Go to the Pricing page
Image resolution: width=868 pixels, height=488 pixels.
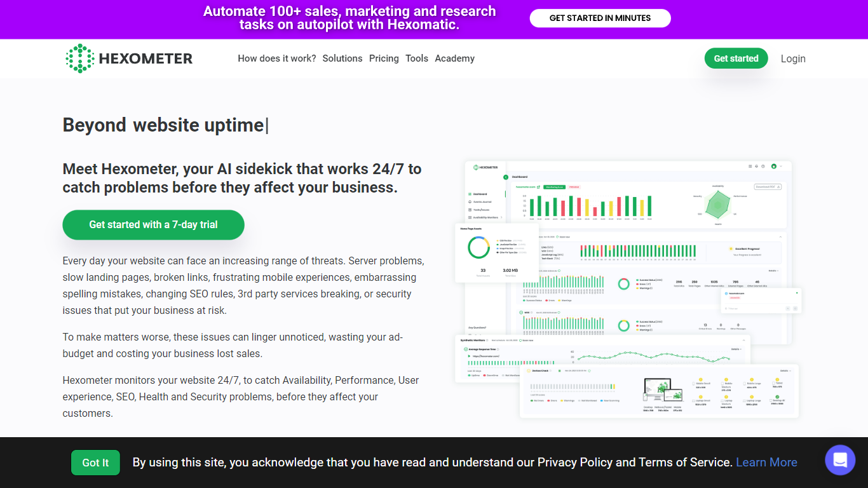(384, 58)
